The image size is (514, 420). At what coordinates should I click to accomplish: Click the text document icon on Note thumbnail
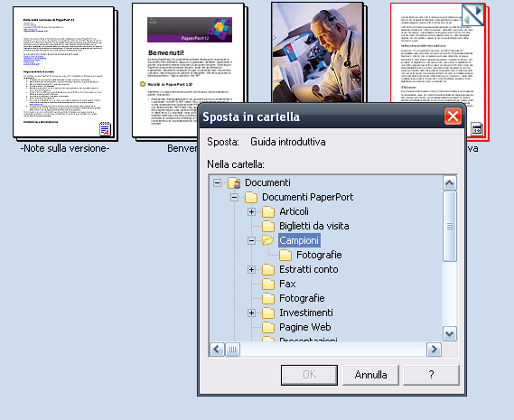coord(105,129)
